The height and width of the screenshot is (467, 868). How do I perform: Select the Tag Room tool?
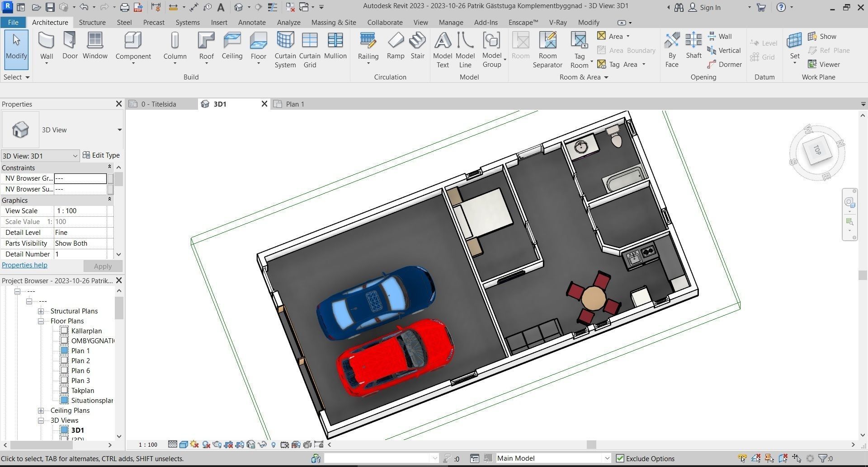point(580,50)
